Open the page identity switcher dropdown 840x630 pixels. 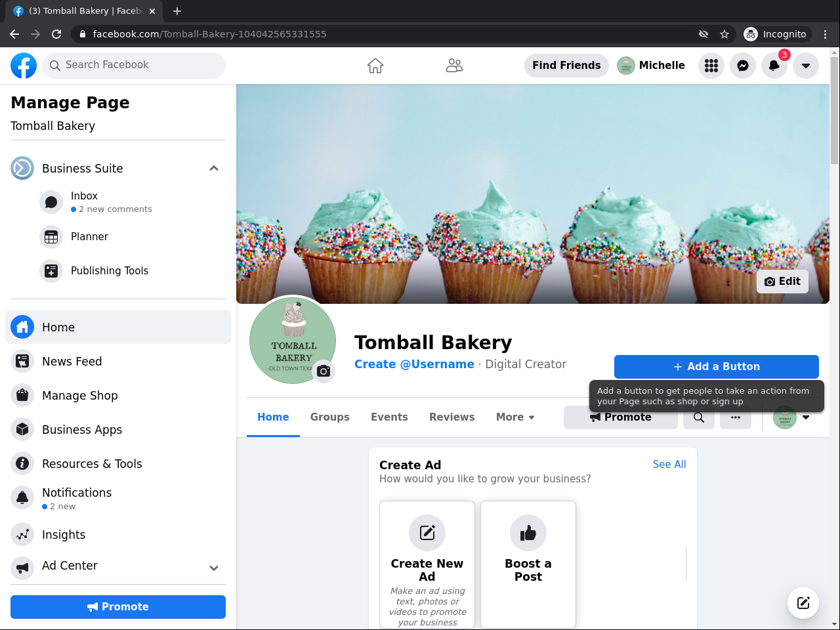pyautogui.click(x=791, y=417)
